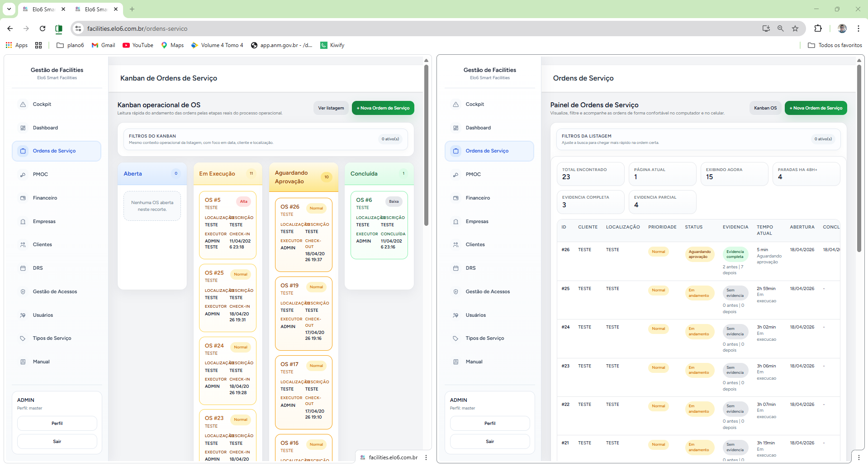Open the new tab plus button
Viewport: 868px width, 467px height.
(x=132, y=9)
